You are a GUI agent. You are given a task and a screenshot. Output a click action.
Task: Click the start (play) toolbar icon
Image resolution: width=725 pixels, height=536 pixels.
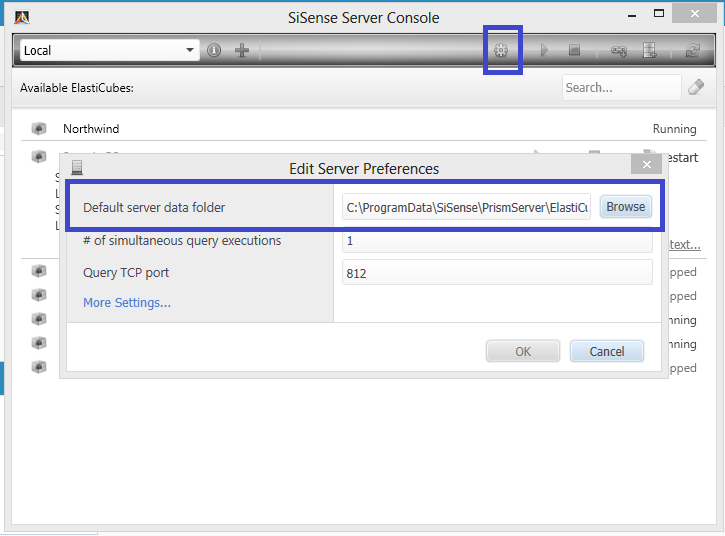coord(544,50)
